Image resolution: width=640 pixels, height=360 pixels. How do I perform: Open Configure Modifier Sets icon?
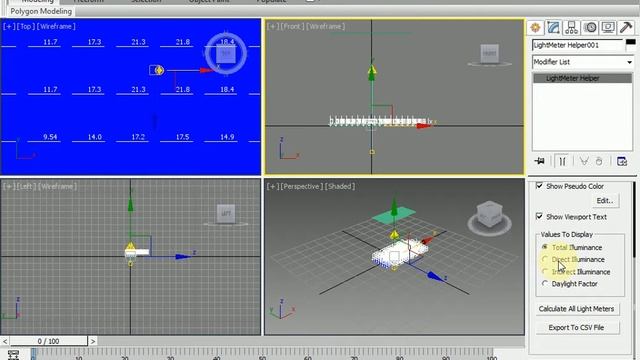[x=622, y=161]
